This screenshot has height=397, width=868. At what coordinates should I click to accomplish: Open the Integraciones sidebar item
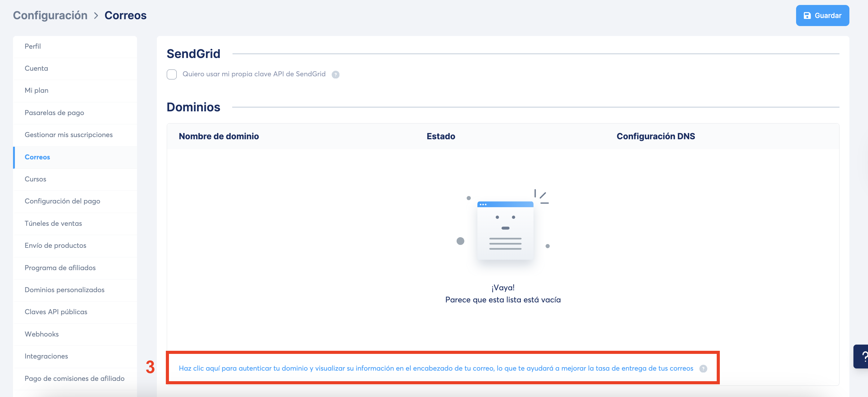pyautogui.click(x=46, y=356)
